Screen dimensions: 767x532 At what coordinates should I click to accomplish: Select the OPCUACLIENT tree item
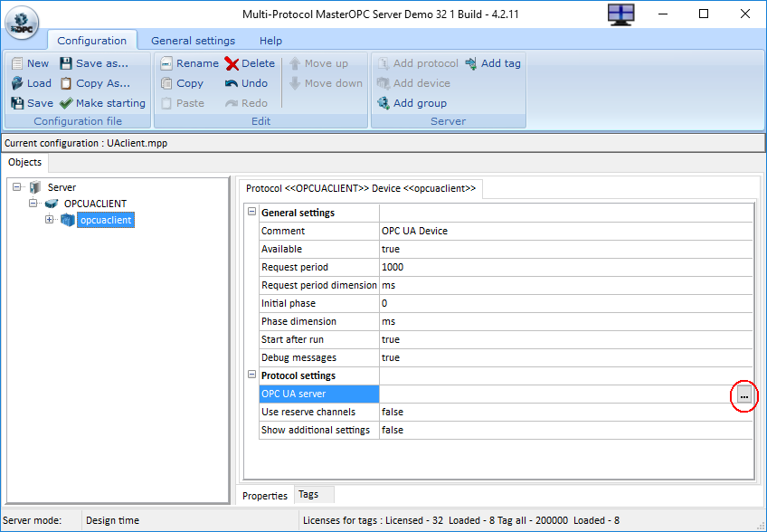coord(95,203)
